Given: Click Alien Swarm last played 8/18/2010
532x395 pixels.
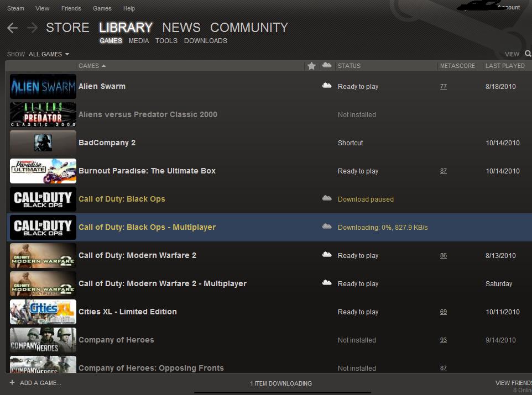Looking at the screenshot, I should [x=500, y=87].
